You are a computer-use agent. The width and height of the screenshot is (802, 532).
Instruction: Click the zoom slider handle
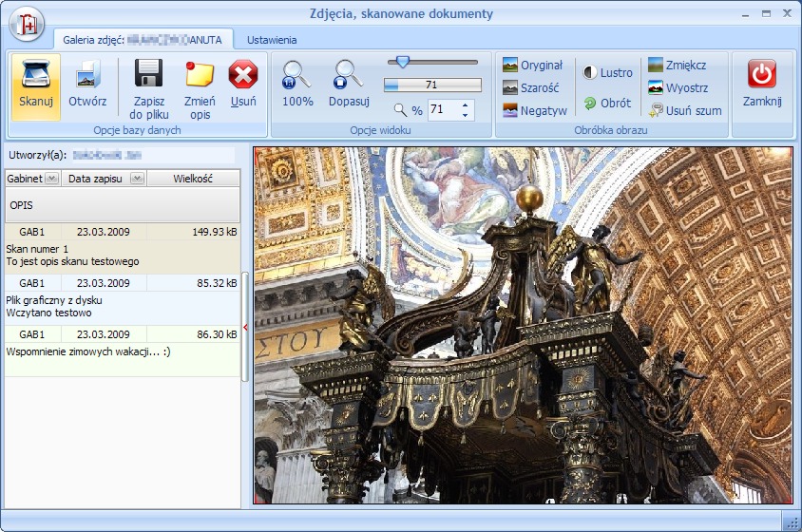coord(402,62)
